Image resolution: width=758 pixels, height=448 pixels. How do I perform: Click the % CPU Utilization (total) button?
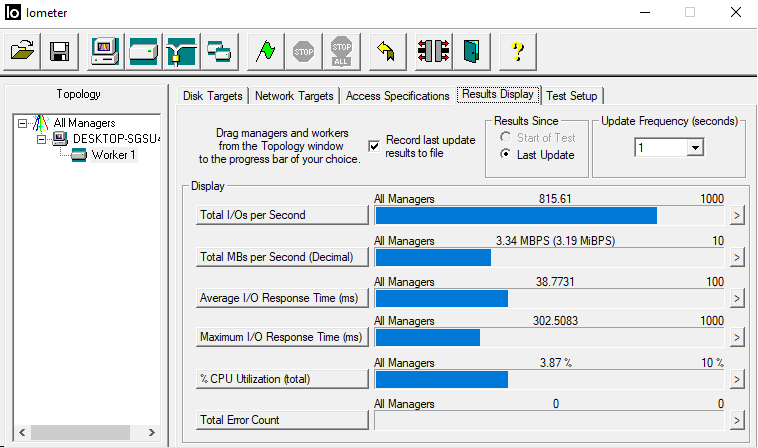click(283, 379)
